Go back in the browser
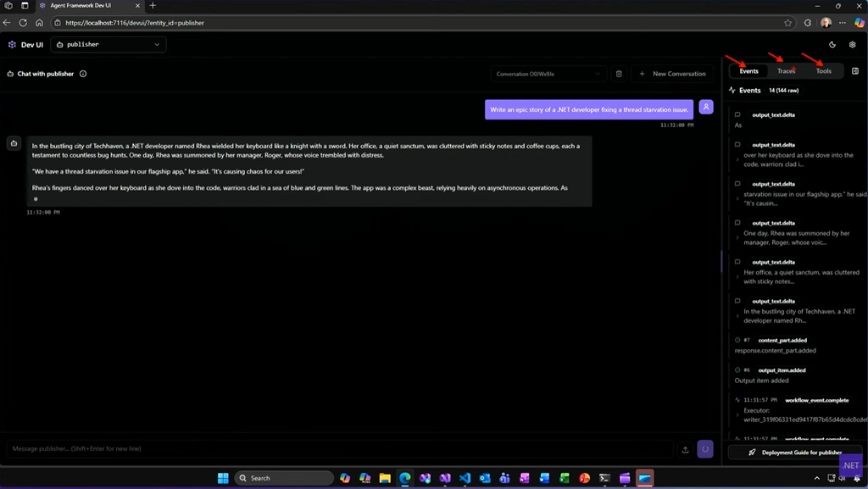The image size is (868, 489). click(7, 23)
